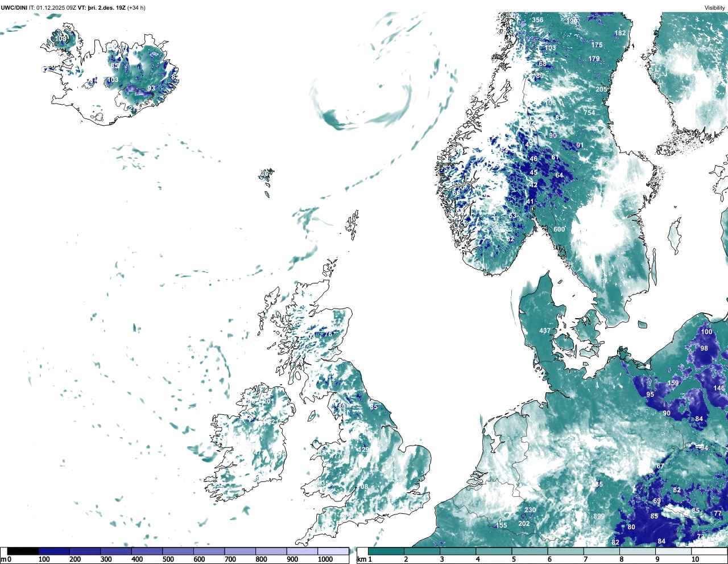Viewport: 728px width, 564px height.
Task: Click the '500' tick label in the metre legend
Action: pos(168,559)
